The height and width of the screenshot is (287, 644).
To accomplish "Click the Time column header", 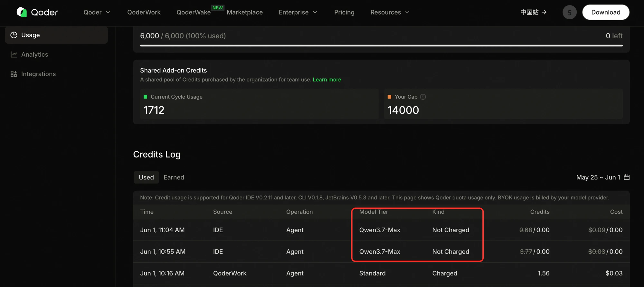I will click(147, 212).
